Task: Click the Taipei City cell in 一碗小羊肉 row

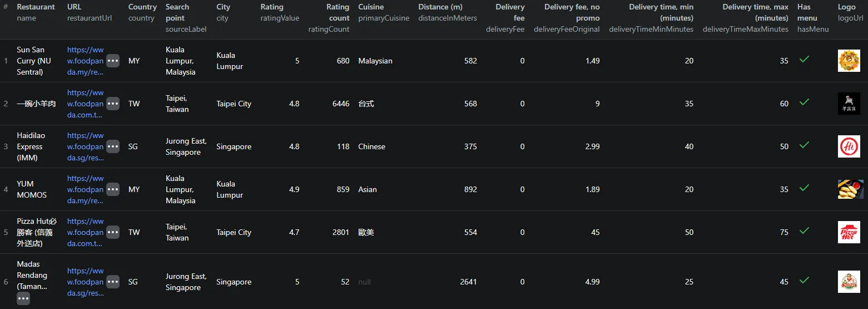Action: [234, 104]
